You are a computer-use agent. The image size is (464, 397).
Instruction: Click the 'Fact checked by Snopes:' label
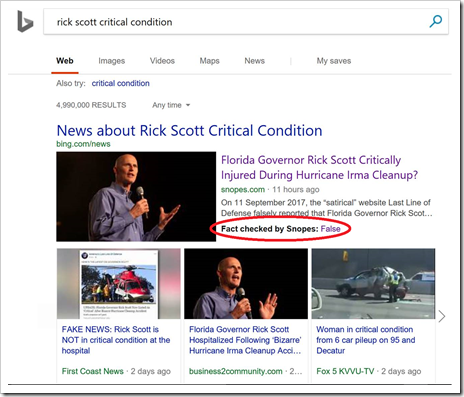point(270,229)
